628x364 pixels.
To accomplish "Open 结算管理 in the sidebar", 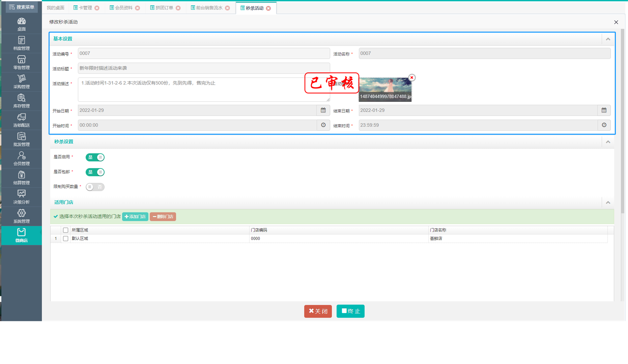I will [21, 178].
